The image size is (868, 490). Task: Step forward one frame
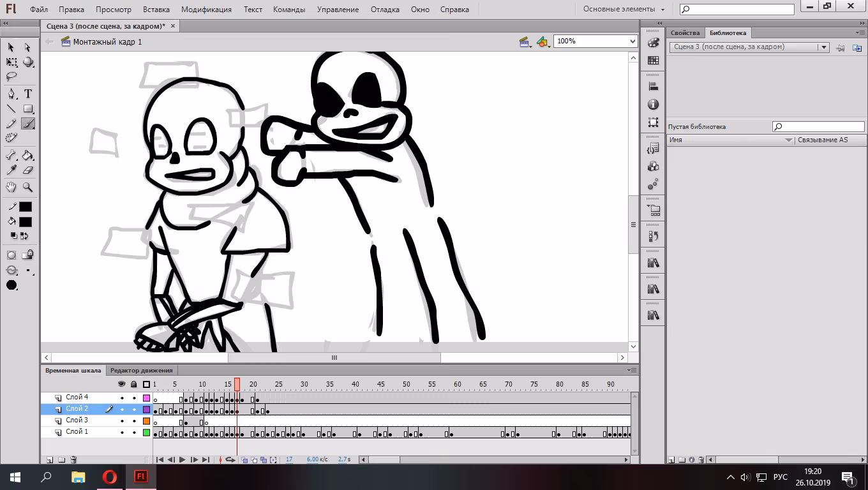click(x=194, y=459)
